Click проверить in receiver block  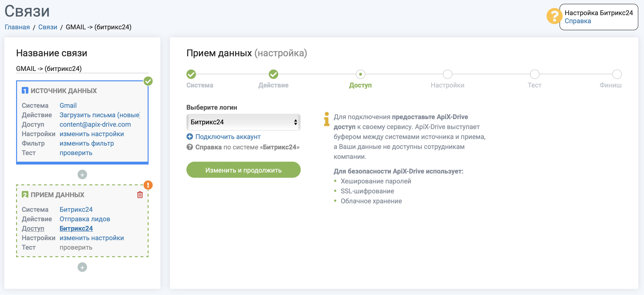coord(76,247)
